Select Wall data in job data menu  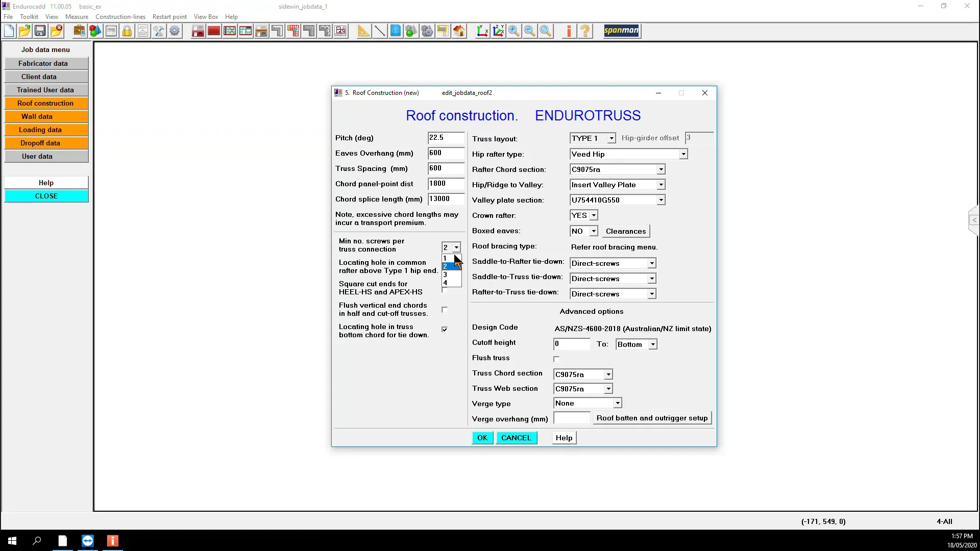tap(46, 116)
